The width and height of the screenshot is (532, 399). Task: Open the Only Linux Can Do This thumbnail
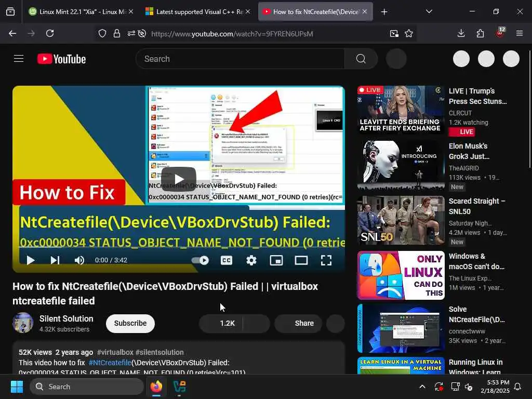coord(401,275)
